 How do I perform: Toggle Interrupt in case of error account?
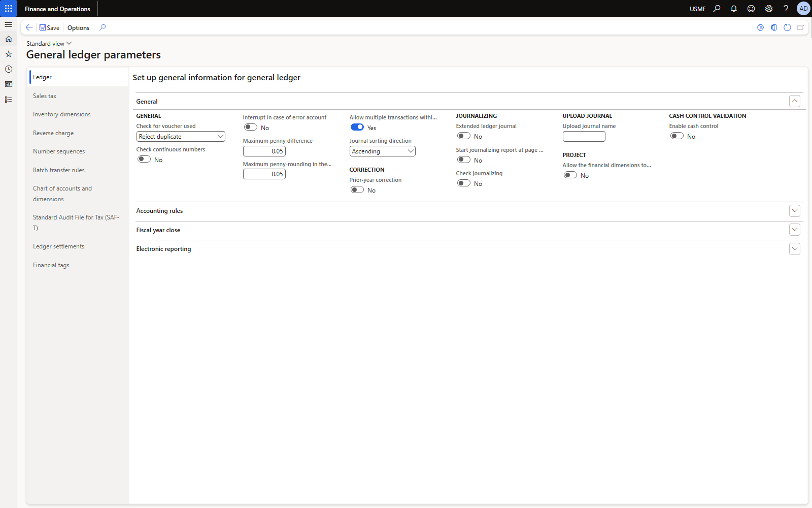(x=251, y=128)
